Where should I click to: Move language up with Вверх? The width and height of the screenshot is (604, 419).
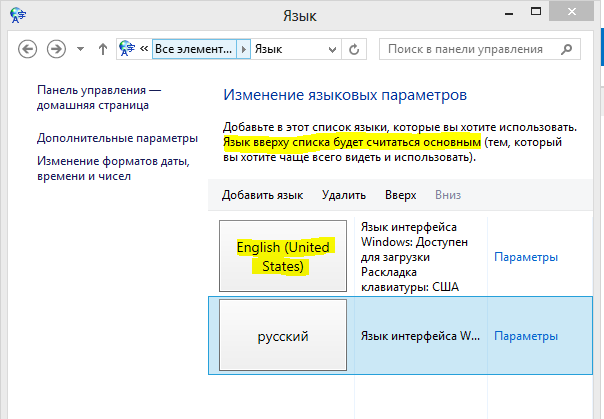pyautogui.click(x=401, y=195)
